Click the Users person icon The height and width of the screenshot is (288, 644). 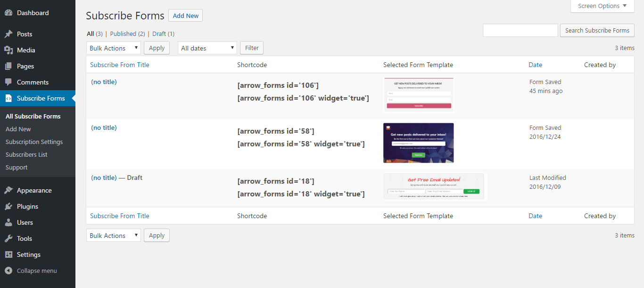8,222
